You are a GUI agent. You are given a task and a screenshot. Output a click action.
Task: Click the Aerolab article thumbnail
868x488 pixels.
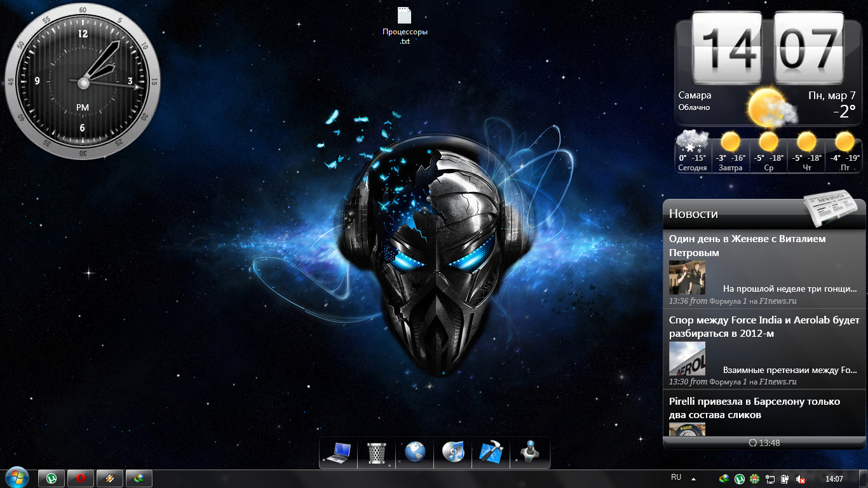pos(687,358)
